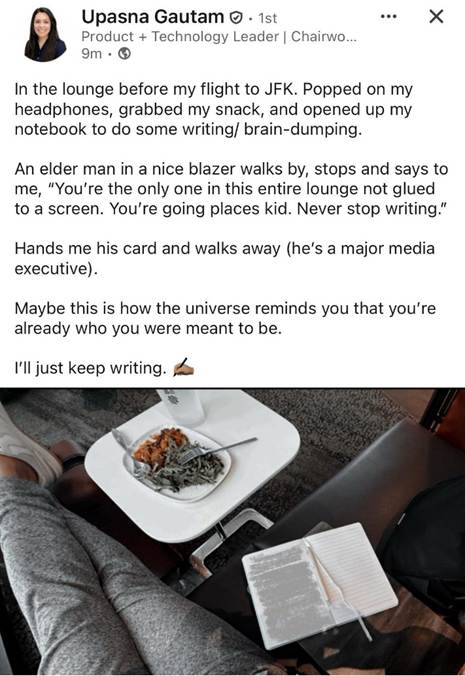The width and height of the screenshot is (465, 676).
Task: Open the attached lounge photo
Action: (232, 532)
